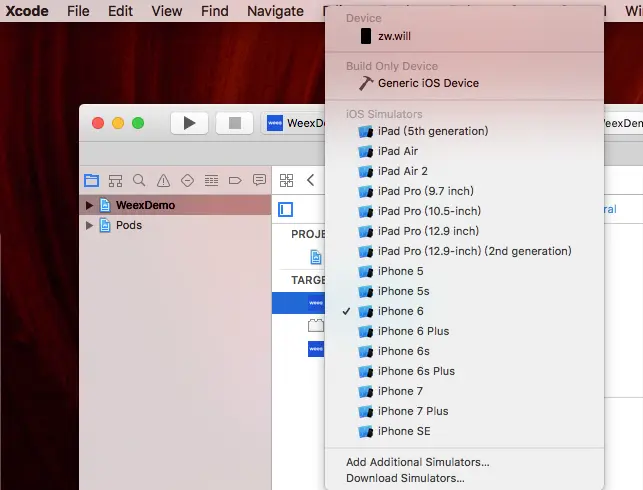Click the WeexDemo scheme selector in the toolbar
The image size is (643, 490).
[x=295, y=123]
